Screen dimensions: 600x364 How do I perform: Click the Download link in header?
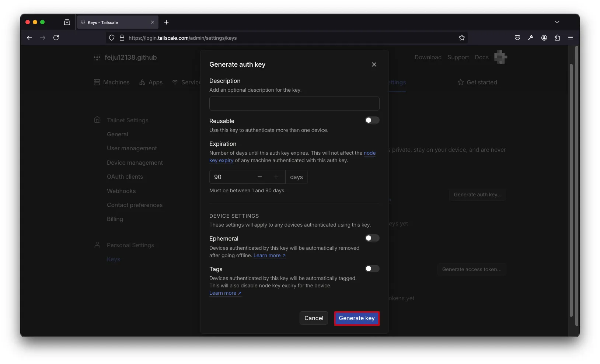point(428,57)
